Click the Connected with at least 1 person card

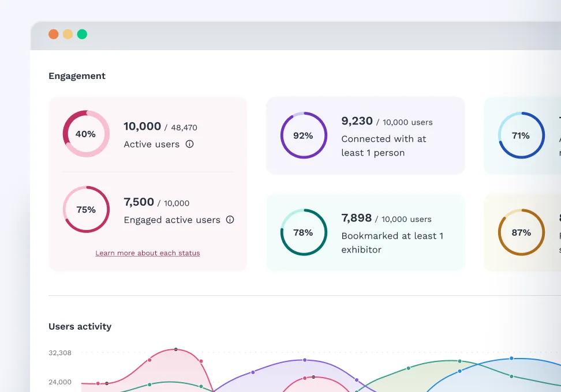click(365, 135)
